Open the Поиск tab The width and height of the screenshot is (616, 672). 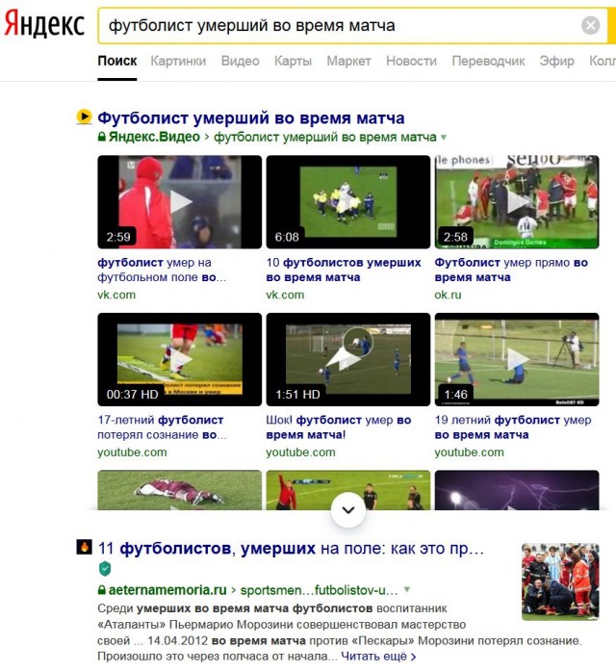tap(117, 61)
